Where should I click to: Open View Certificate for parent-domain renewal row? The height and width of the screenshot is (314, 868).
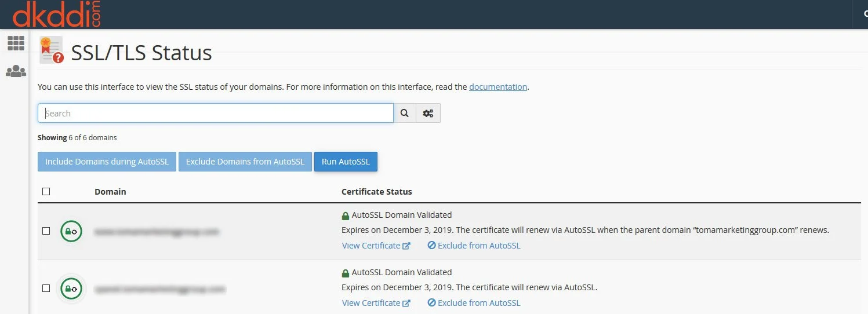(x=376, y=246)
